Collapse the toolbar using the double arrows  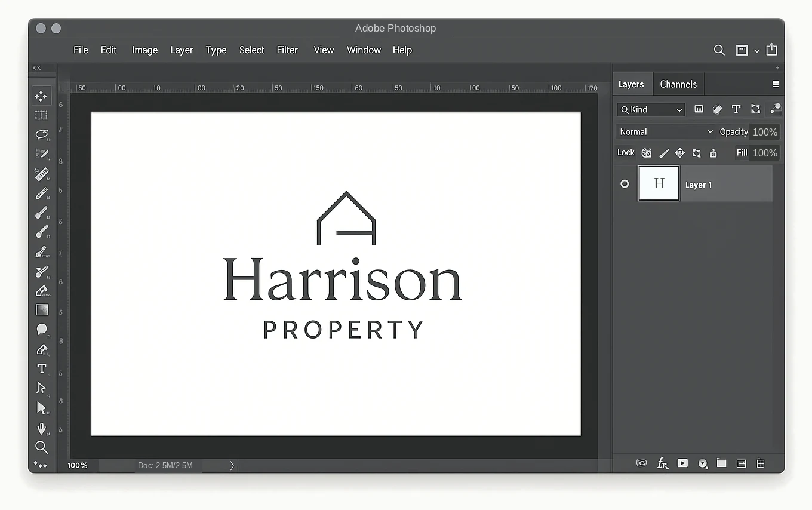point(36,68)
